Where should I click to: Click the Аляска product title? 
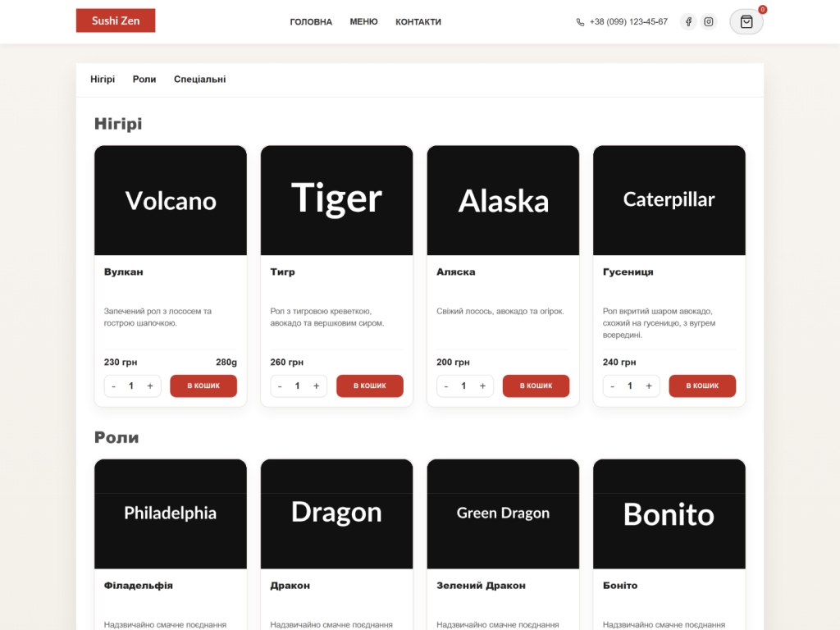tap(456, 272)
